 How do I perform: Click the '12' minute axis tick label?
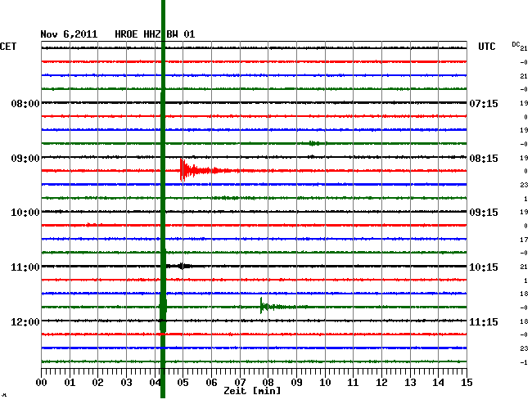click(x=381, y=383)
